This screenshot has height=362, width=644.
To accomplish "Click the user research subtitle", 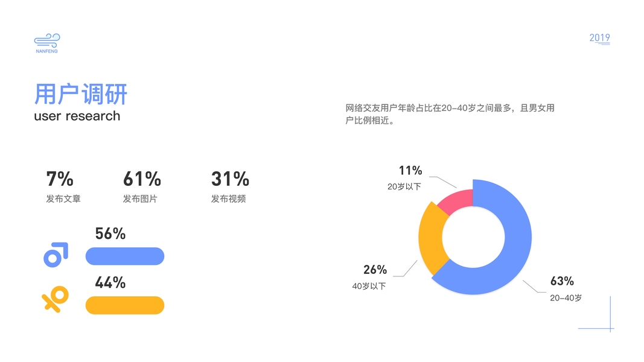I will (77, 116).
